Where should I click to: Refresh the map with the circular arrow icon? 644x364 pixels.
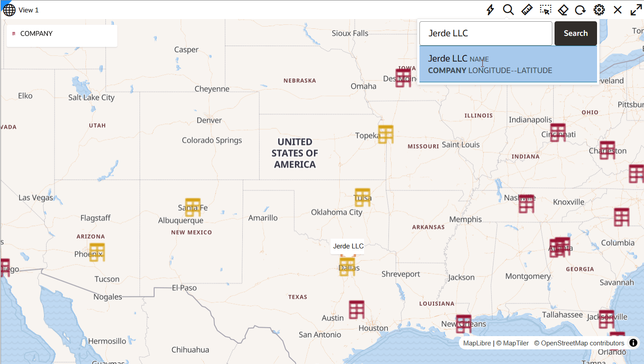pyautogui.click(x=580, y=10)
